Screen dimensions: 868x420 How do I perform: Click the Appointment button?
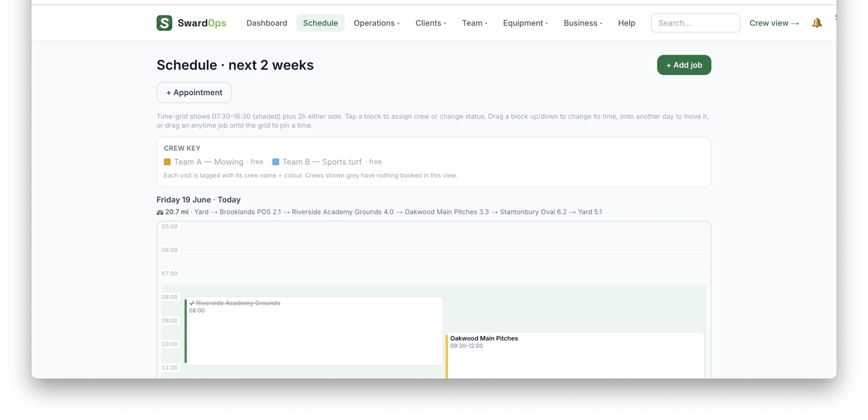click(194, 93)
